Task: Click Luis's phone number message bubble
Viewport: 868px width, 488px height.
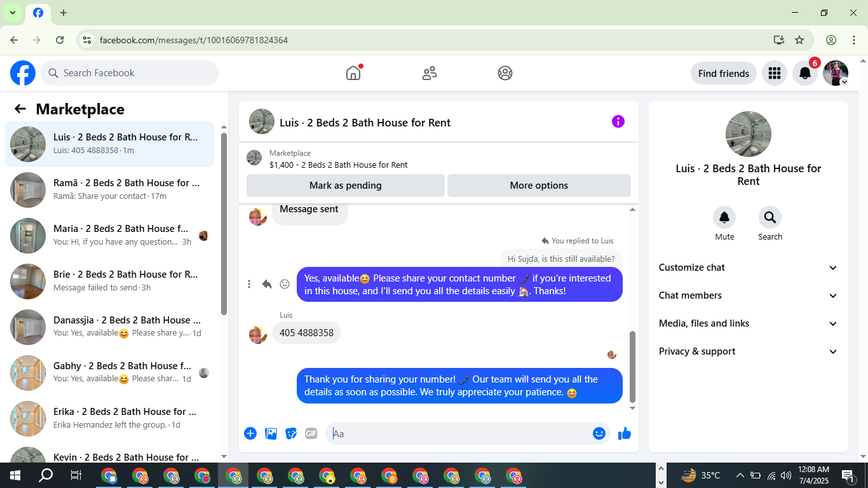Action: pos(306,333)
